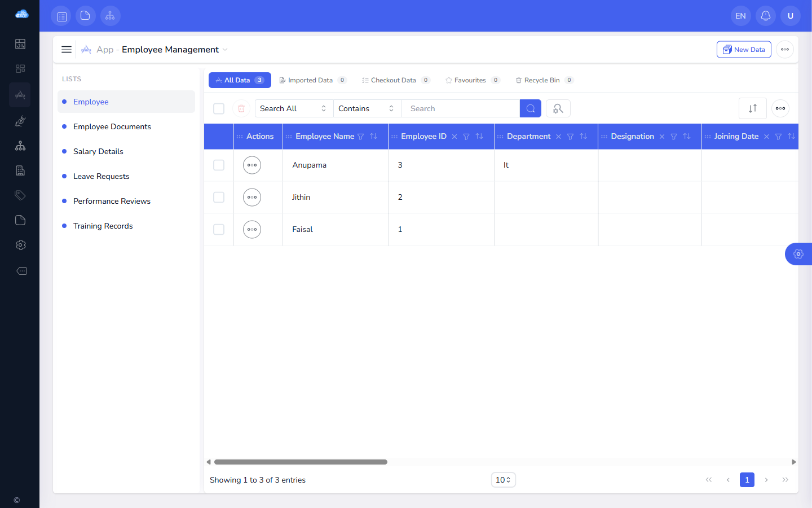Open the settings gear in left sidebar
This screenshot has height=508, width=812.
[20, 245]
